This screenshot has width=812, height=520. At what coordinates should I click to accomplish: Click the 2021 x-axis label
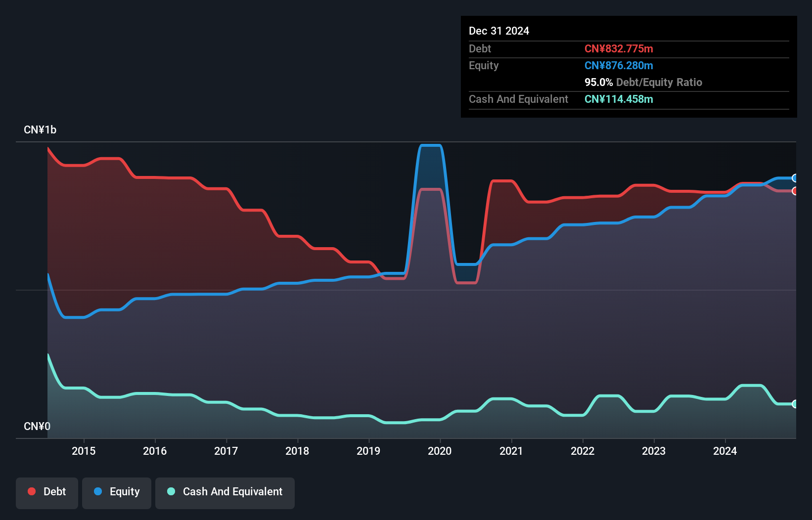(x=511, y=451)
